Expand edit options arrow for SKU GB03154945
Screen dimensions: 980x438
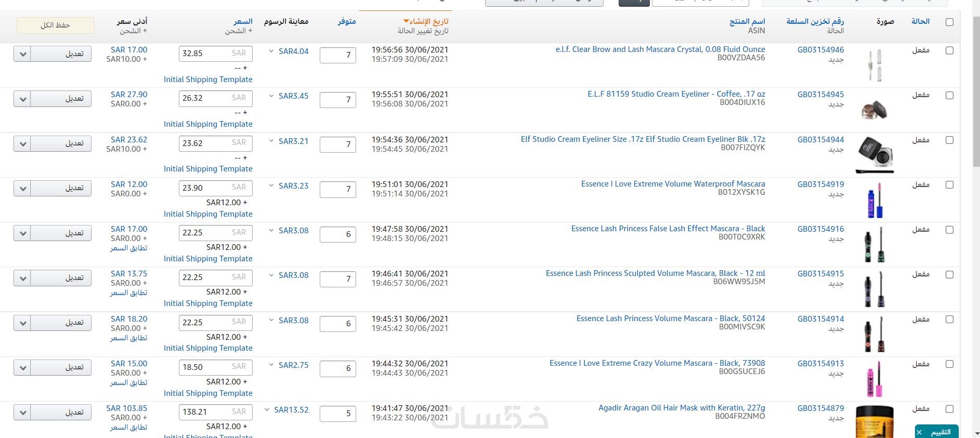coord(22,99)
